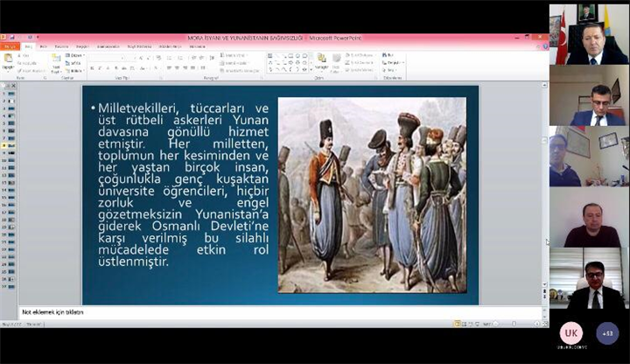Click the +53 participants badge
Image resolution: width=630 pixels, height=364 pixels.
(x=607, y=333)
